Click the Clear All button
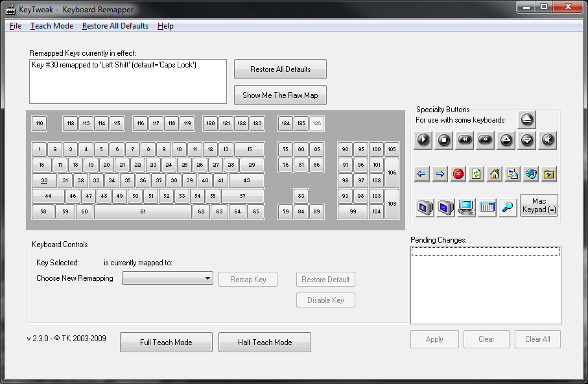 537,339
